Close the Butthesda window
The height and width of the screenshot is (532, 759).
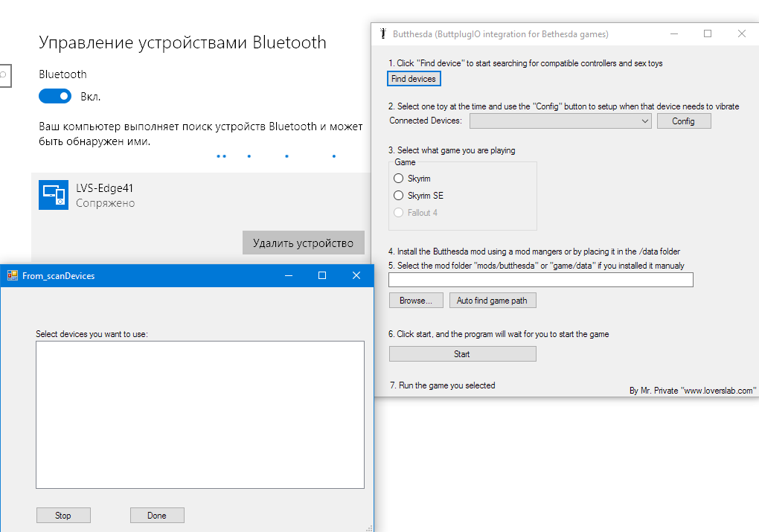pos(742,34)
